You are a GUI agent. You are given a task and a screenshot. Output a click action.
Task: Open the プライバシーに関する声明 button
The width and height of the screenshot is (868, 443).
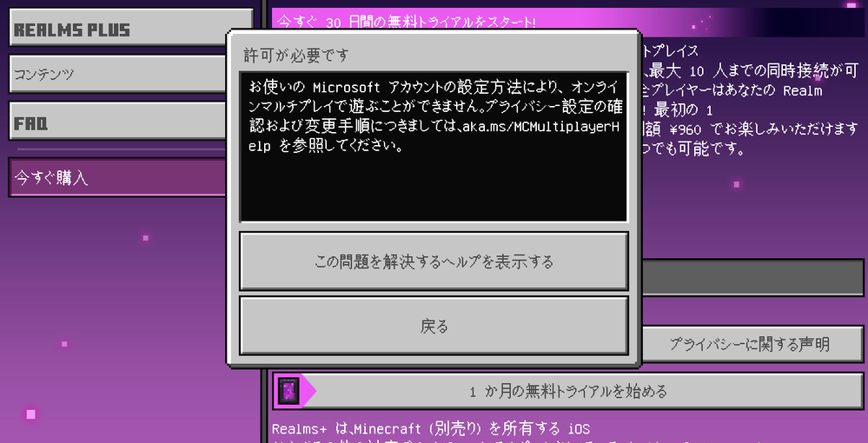[750, 344]
